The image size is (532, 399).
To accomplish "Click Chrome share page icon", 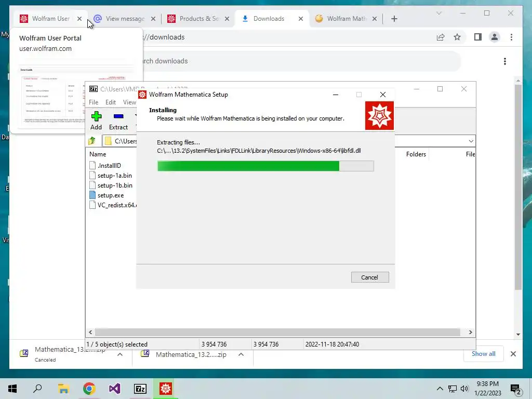I will [x=441, y=37].
